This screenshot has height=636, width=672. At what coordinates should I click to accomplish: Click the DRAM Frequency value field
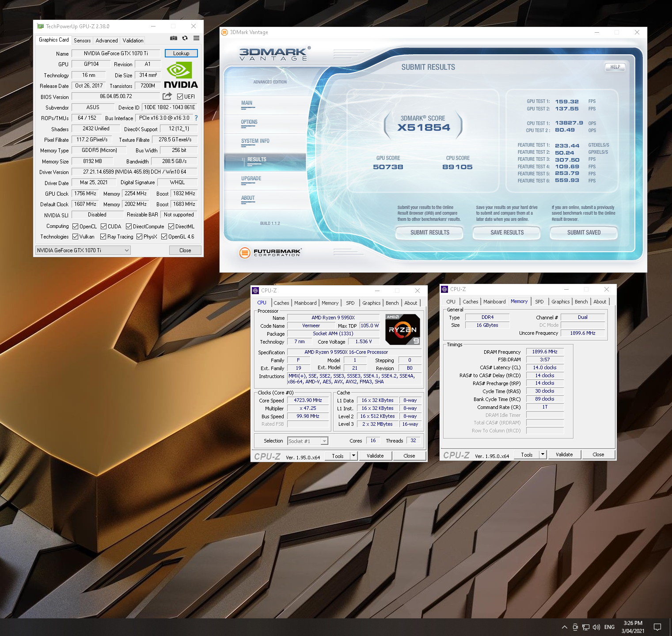click(545, 352)
